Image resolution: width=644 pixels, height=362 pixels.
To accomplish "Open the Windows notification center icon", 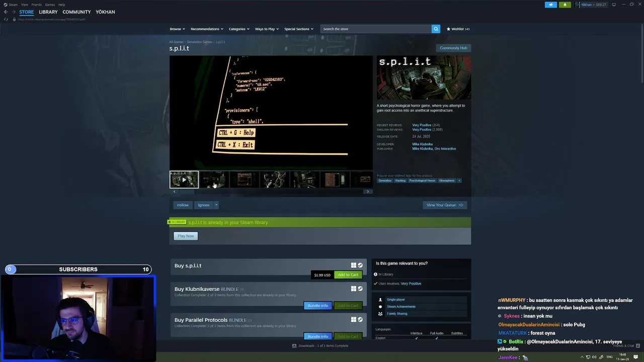I will tap(636, 357).
